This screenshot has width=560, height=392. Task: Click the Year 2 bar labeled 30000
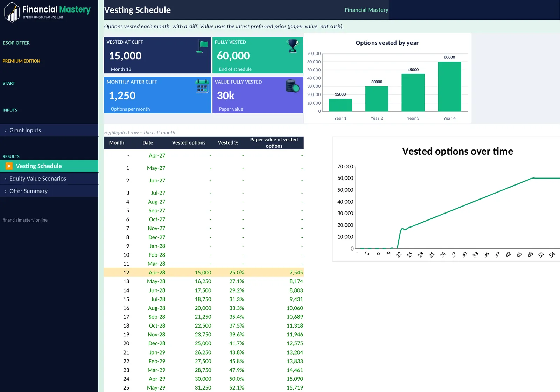377,99
